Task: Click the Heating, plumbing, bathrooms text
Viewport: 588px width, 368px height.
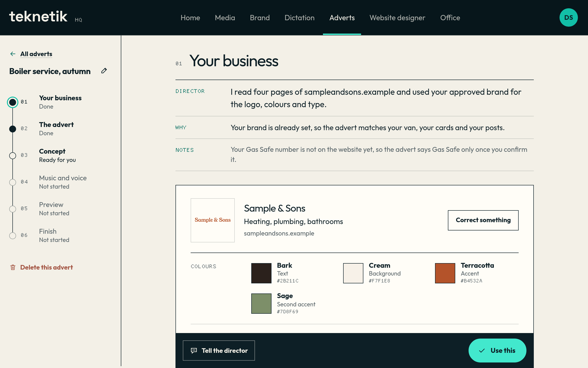Action: point(293,221)
